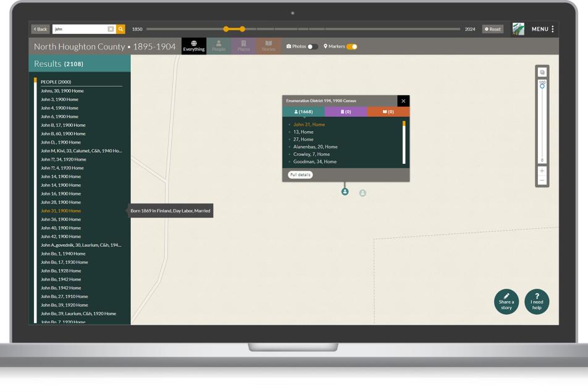This screenshot has height=392, width=588.
Task: Select "John 31, Home" in the popup
Action: click(309, 125)
